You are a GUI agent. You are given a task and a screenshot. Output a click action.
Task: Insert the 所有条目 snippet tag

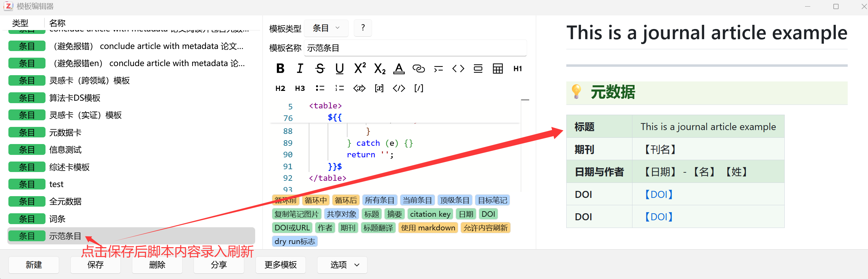pos(380,200)
